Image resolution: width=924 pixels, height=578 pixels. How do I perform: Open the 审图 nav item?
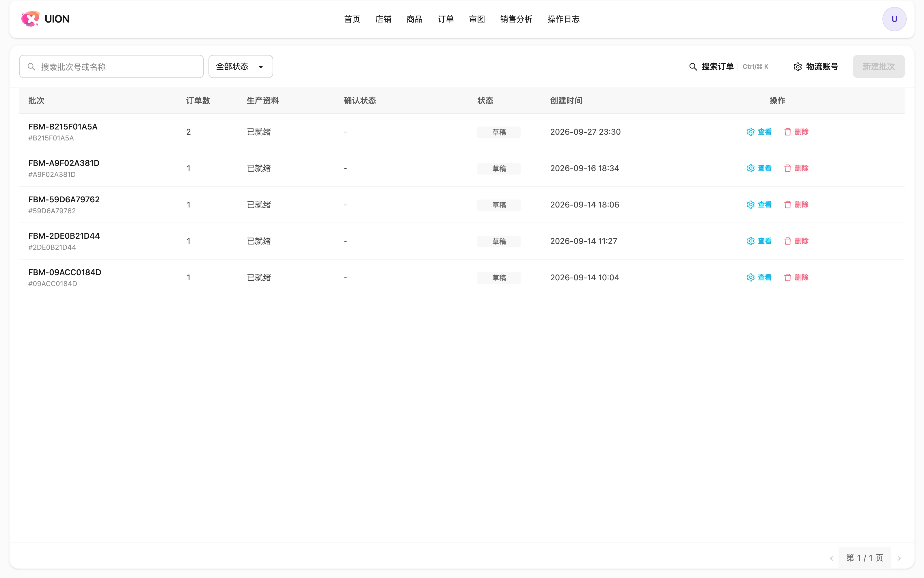477,19
